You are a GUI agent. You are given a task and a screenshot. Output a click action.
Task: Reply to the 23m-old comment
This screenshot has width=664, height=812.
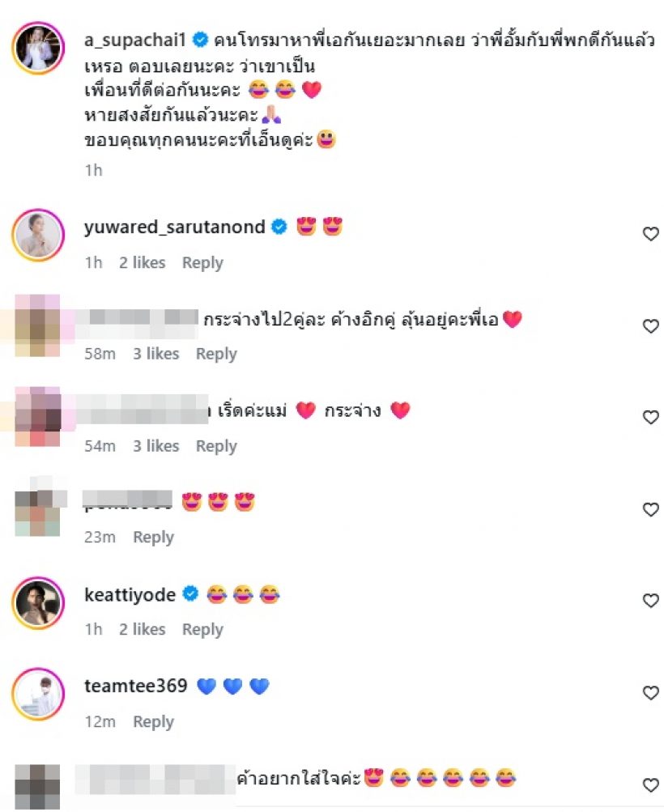[153, 537]
